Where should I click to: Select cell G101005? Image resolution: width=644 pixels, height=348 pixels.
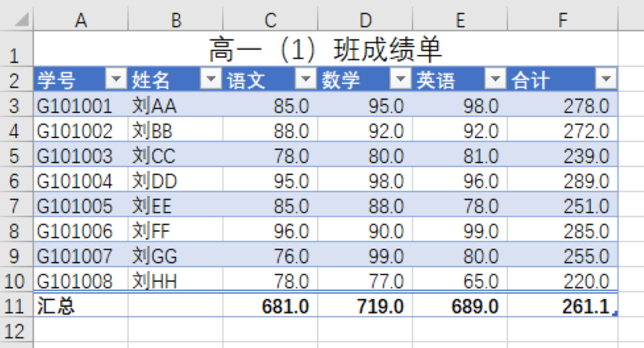pyautogui.click(x=80, y=204)
